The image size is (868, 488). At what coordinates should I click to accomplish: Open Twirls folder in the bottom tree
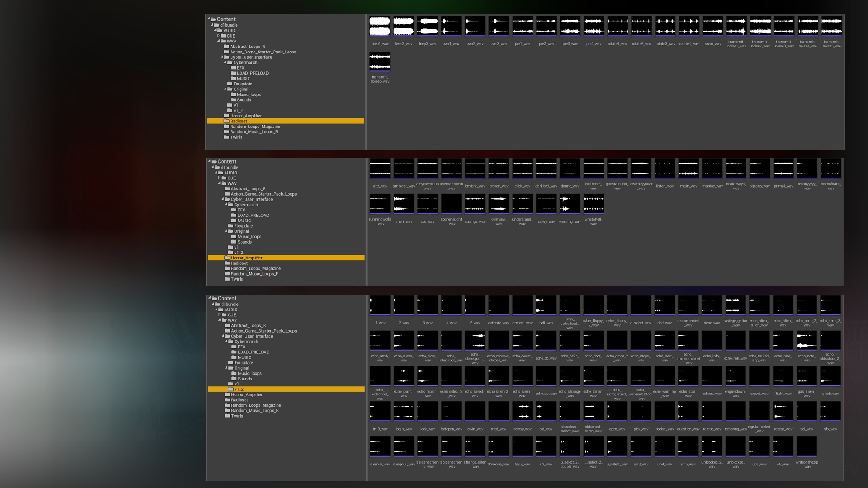237,416
